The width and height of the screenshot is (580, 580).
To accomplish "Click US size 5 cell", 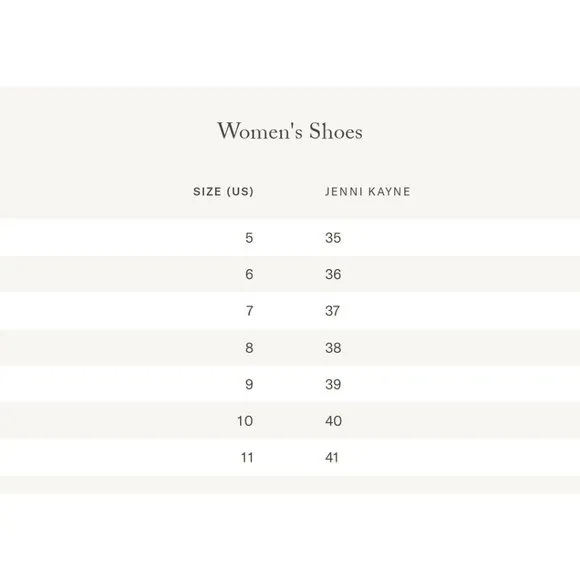I will pyautogui.click(x=249, y=237).
